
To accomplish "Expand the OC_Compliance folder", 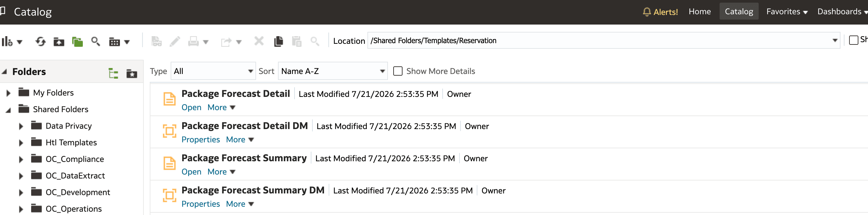I will (x=21, y=159).
